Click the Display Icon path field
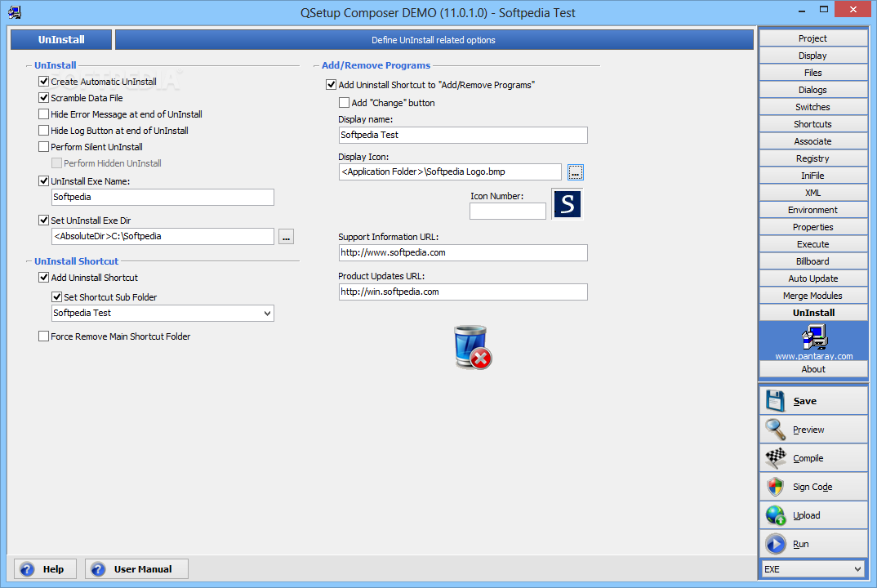 [450, 171]
